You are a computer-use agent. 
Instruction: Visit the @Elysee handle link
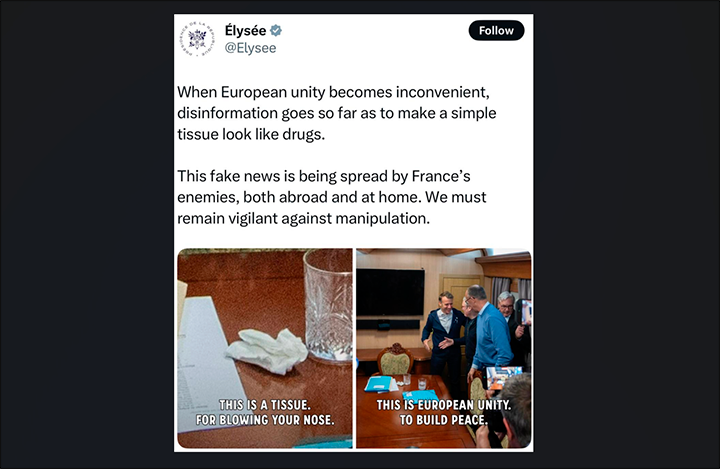point(250,48)
